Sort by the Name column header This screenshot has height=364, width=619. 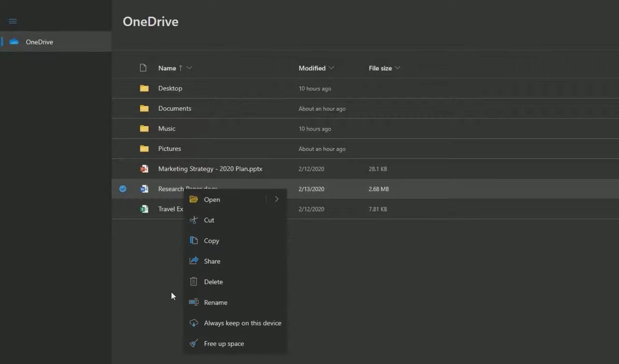[x=167, y=68]
